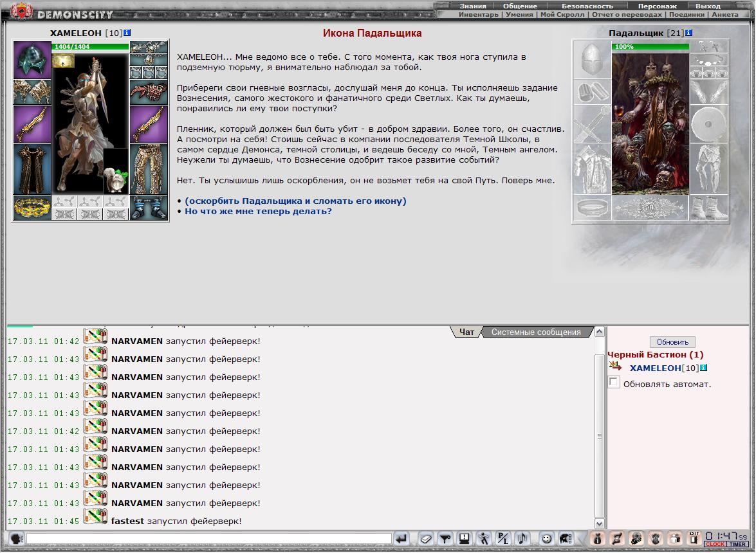The height and width of the screenshot is (553, 756).
Task: Click the EXIT icon in bottom bar
Action: pyautogui.click(x=694, y=538)
